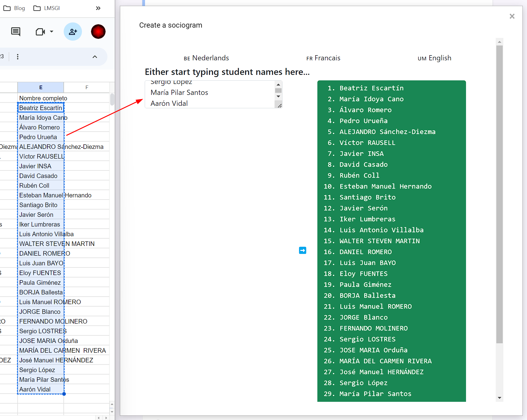Share the spreadsheet with other people
Image resolution: width=527 pixels, height=420 pixels.
tap(73, 32)
